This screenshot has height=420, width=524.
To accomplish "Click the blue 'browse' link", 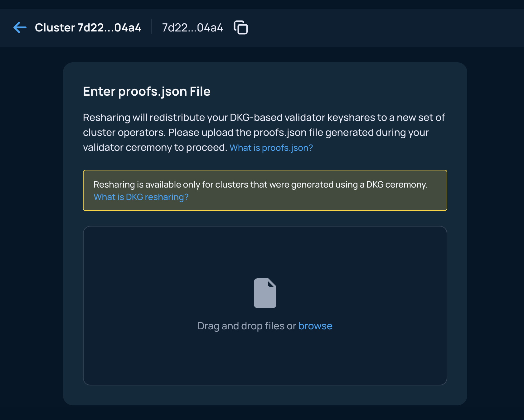I will click(315, 326).
